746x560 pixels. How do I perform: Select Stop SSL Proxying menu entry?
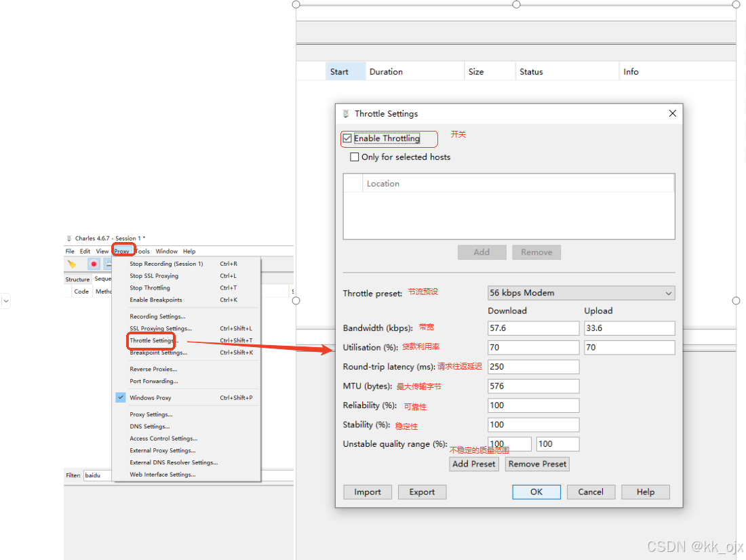pyautogui.click(x=186, y=276)
